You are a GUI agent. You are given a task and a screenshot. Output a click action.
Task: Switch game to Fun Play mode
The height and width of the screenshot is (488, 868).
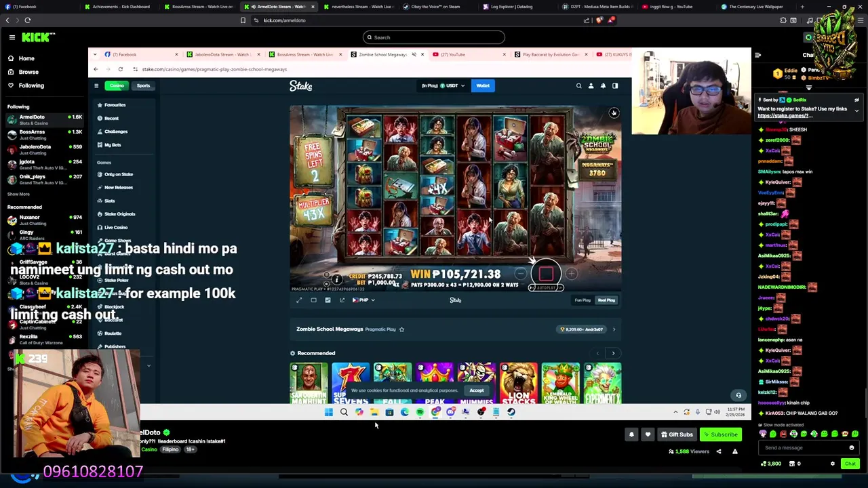pos(583,300)
